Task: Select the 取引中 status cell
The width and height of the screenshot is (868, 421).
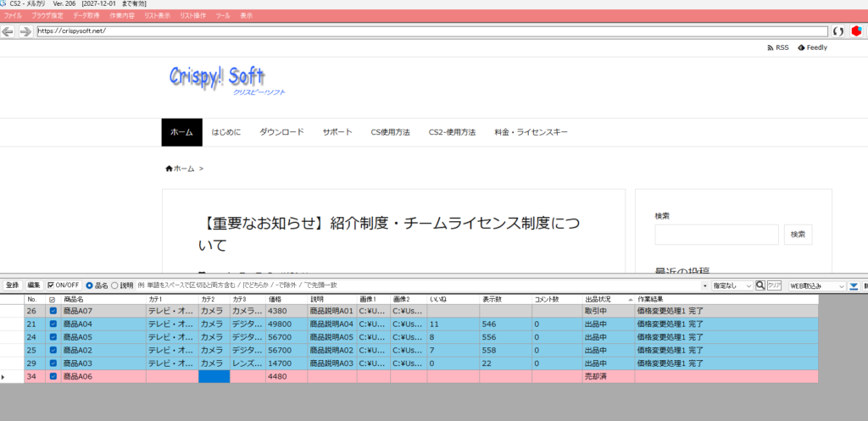Action: tap(609, 311)
